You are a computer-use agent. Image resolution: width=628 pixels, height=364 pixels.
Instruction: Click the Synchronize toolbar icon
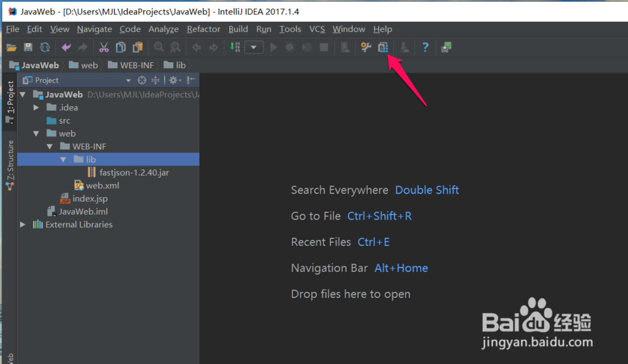(x=45, y=47)
